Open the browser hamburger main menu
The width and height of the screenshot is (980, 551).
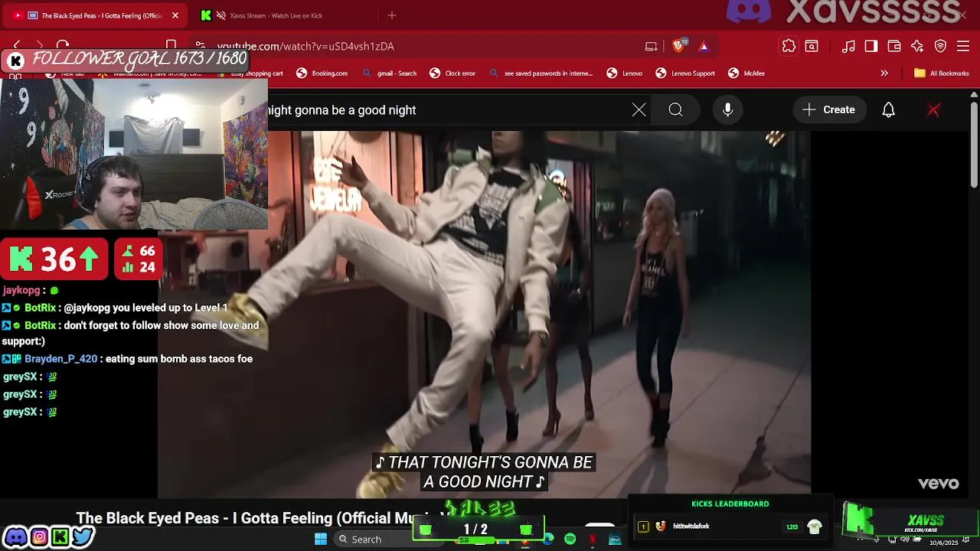(963, 46)
